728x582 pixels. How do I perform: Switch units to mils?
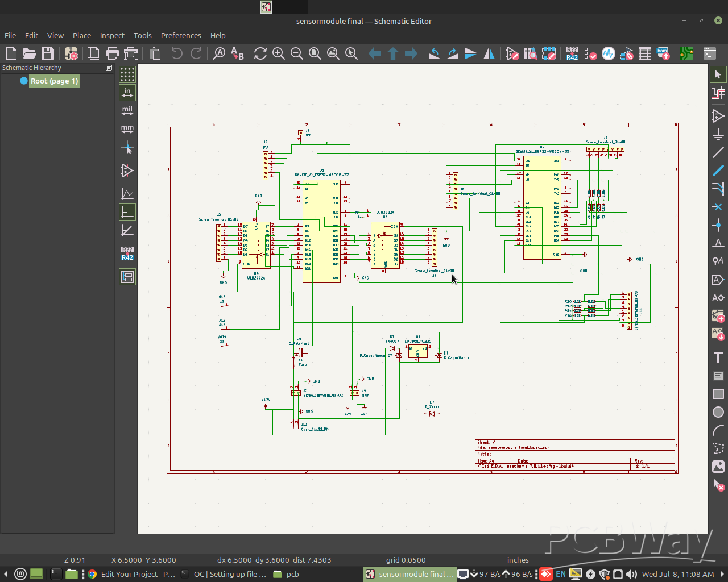click(x=127, y=110)
